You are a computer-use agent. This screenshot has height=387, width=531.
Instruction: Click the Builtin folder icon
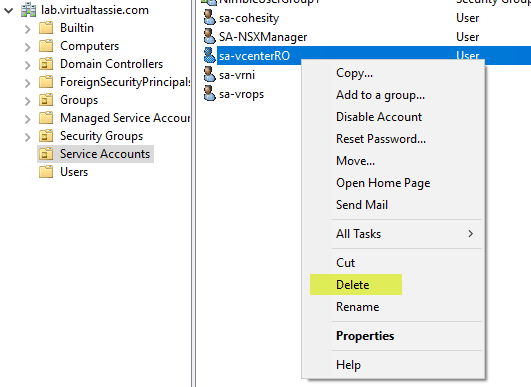pos(46,28)
